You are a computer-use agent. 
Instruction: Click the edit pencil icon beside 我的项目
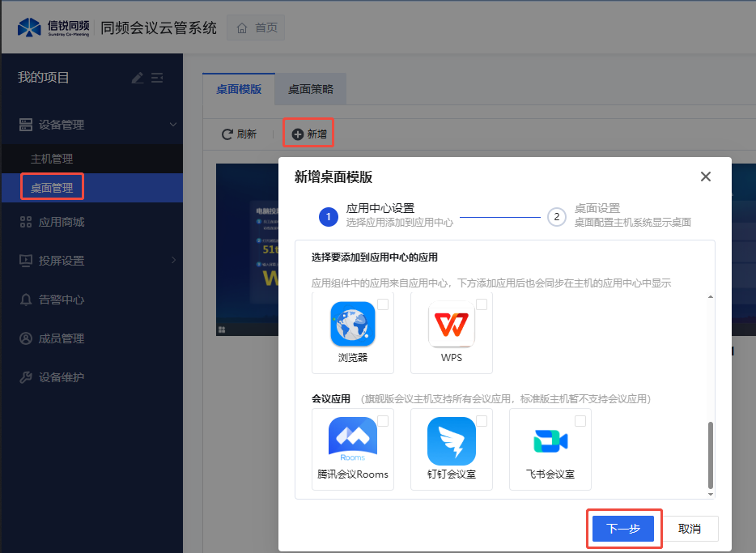138,78
